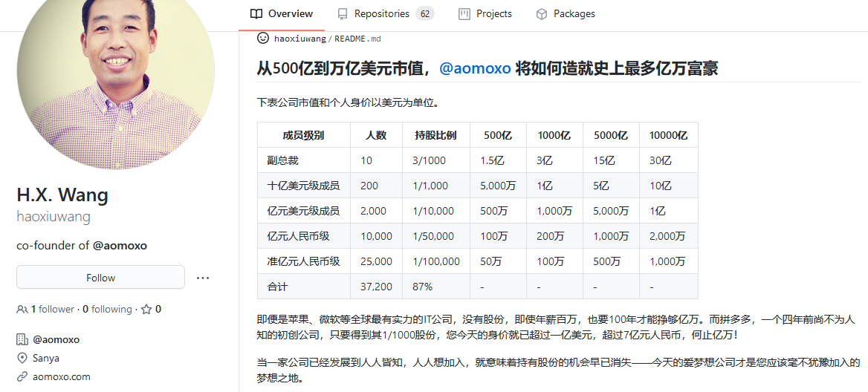The width and height of the screenshot is (868, 392).
Task: Click the 1/100,000 share ratio cell
Action: pos(436,261)
